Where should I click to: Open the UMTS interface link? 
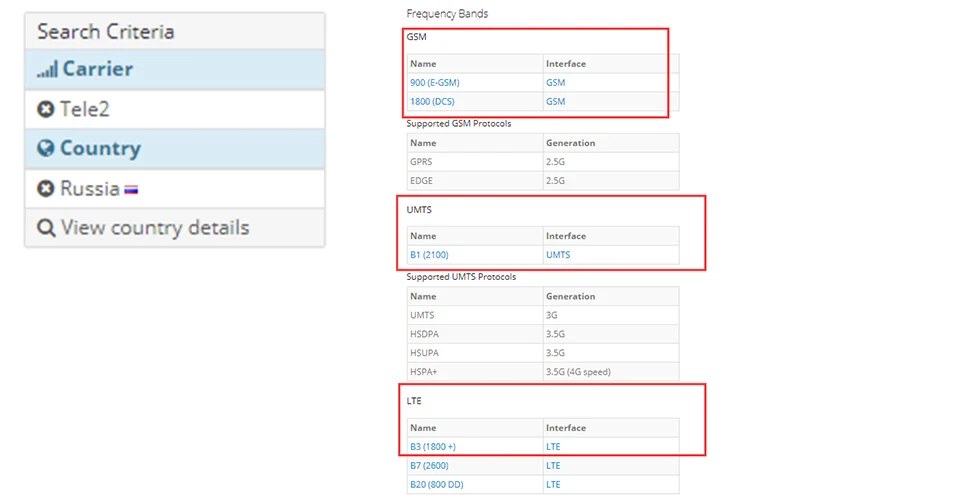point(558,255)
